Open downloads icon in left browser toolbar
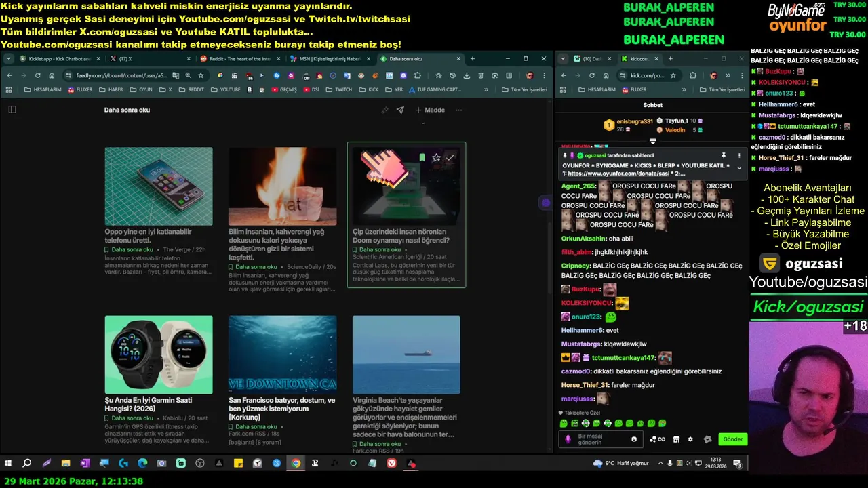868x488 pixels. (x=467, y=75)
